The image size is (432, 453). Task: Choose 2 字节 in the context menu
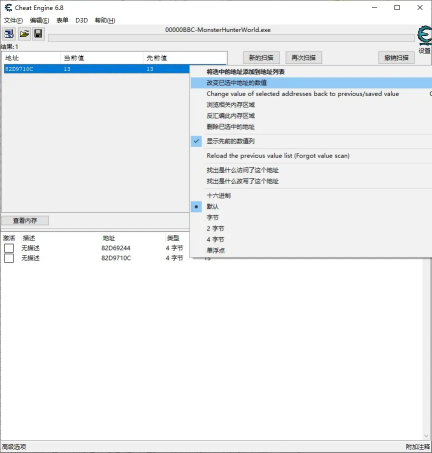coord(311,229)
